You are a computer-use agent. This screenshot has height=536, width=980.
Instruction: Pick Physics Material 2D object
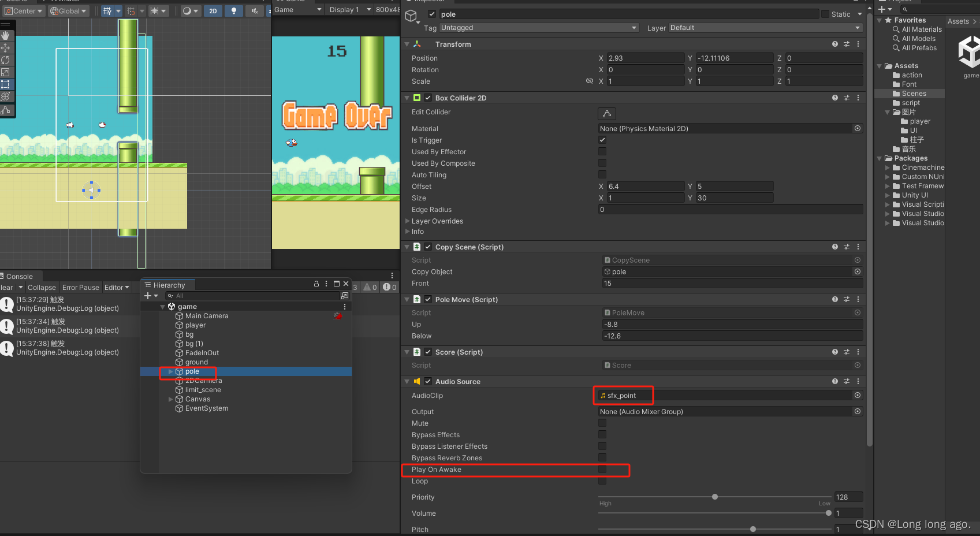pyautogui.click(x=858, y=128)
